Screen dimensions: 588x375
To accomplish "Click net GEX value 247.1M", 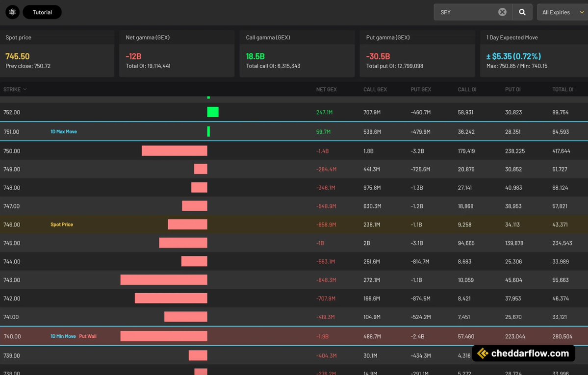I will click(x=324, y=112).
